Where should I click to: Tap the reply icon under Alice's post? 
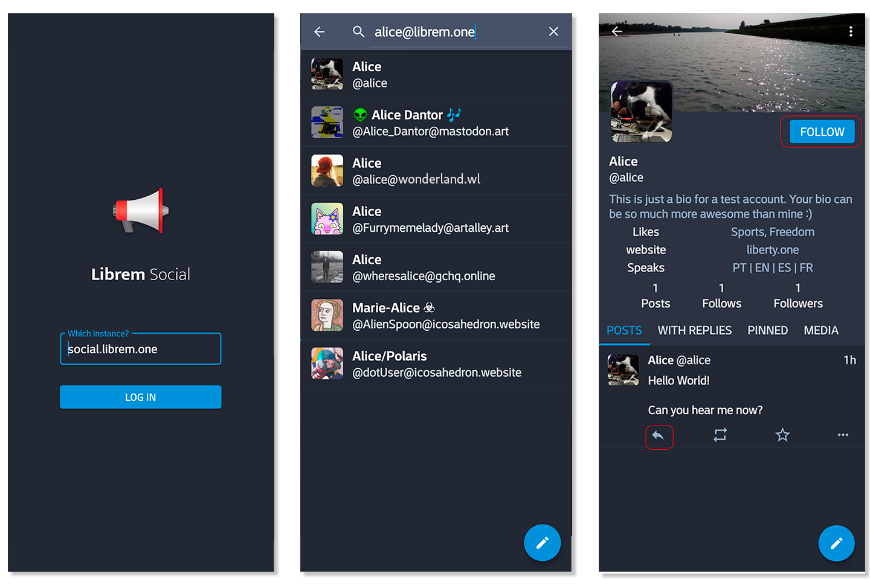[x=659, y=435]
